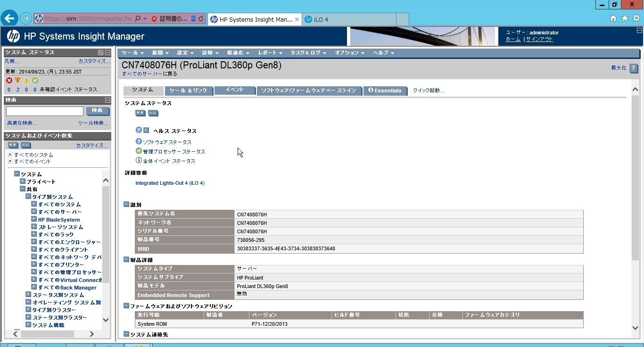Open the 設定 menu
The width and height of the screenshot is (644, 347).
coord(185,53)
